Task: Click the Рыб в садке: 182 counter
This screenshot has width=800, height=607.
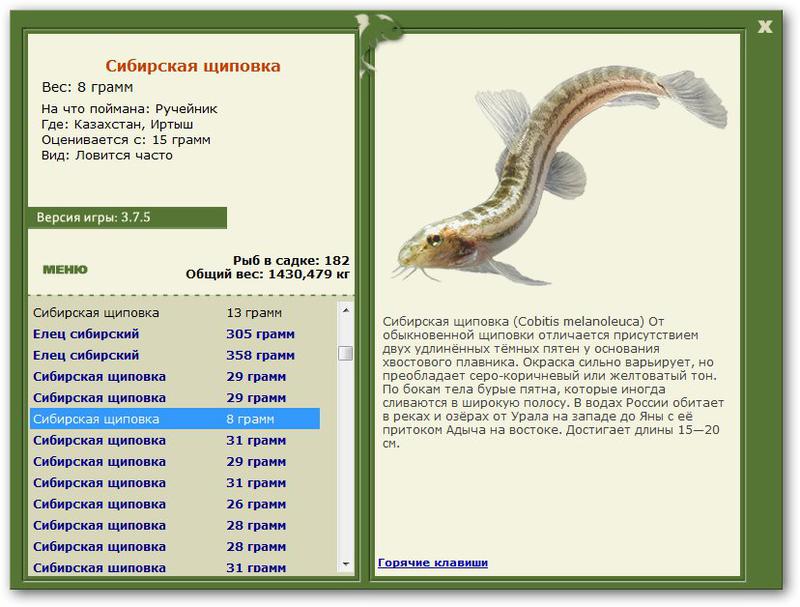Action: click(x=291, y=260)
